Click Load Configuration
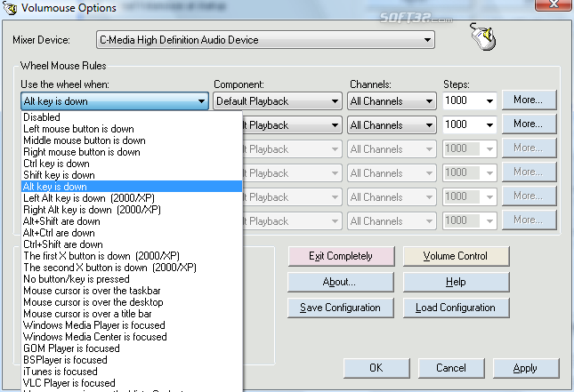 (x=457, y=308)
